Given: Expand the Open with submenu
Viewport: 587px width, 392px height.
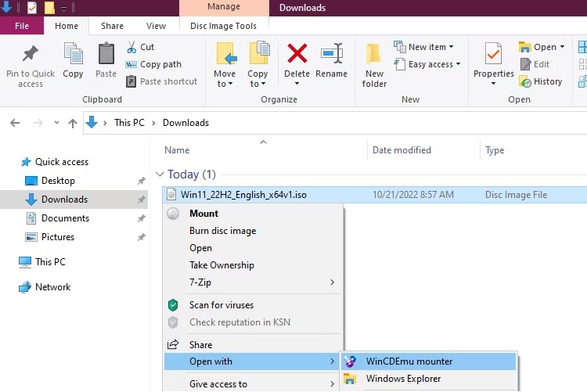Looking at the screenshot, I should pos(251,361).
